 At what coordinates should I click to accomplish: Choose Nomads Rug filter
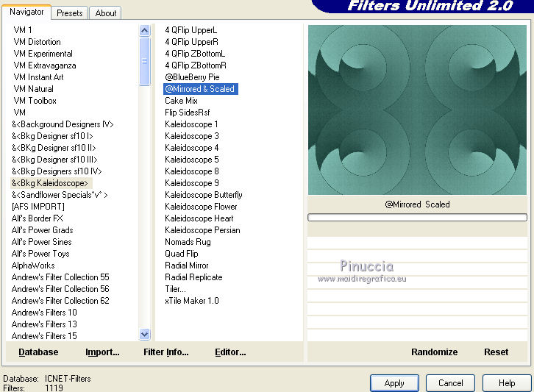pos(188,242)
